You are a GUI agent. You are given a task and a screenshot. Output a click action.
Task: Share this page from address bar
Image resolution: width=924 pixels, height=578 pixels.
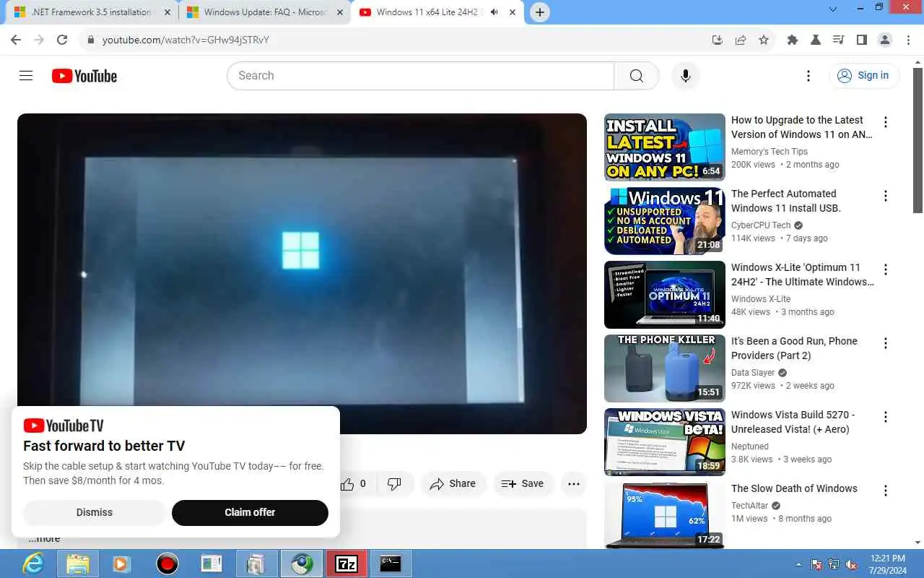[740, 40]
